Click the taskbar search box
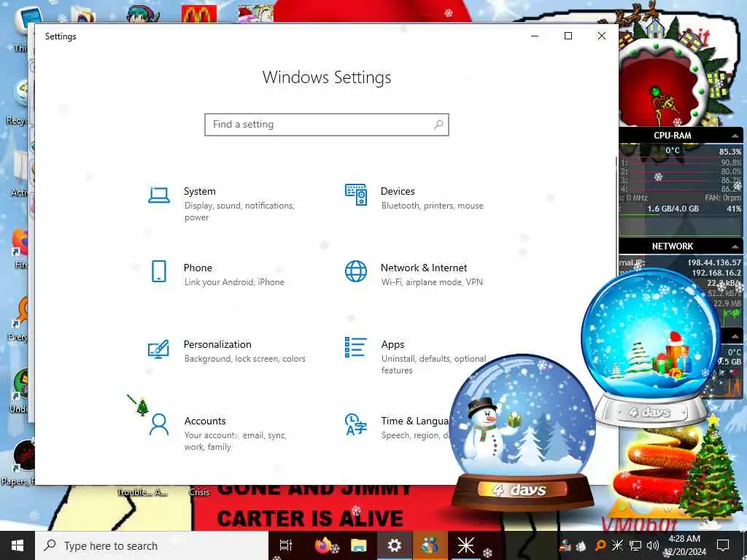 (152, 545)
